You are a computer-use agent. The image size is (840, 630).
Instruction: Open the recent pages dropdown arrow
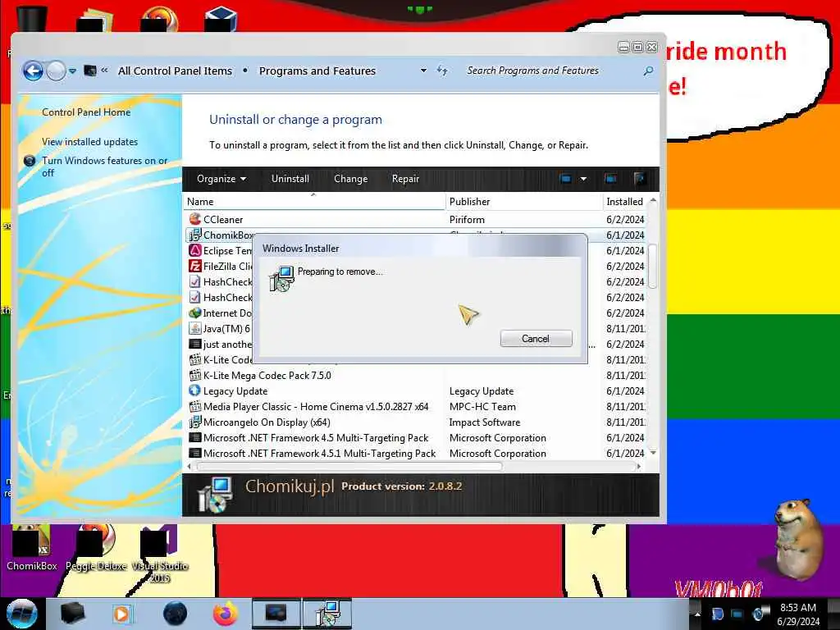click(72, 71)
